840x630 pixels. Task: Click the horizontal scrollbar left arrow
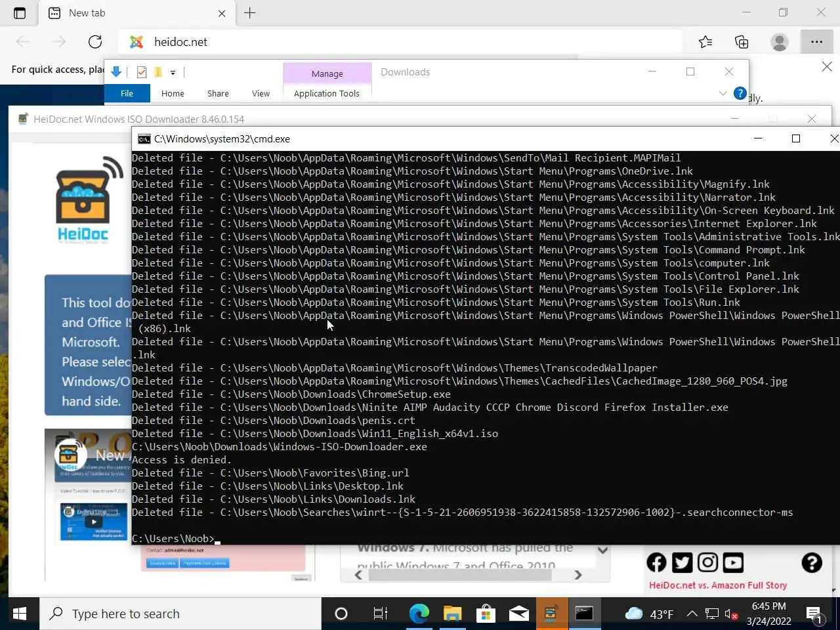[x=358, y=575]
